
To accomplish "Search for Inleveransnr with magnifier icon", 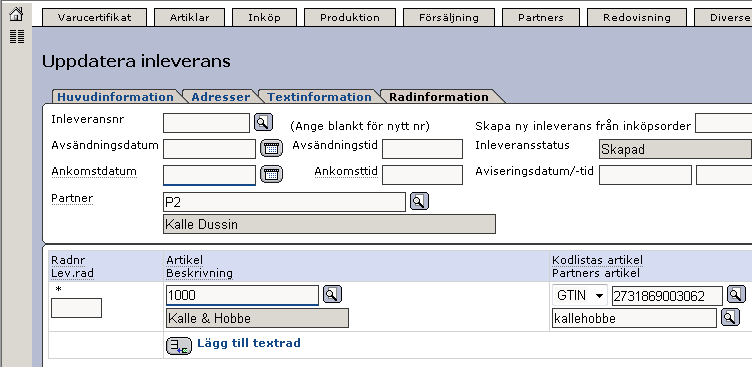I will [263, 123].
